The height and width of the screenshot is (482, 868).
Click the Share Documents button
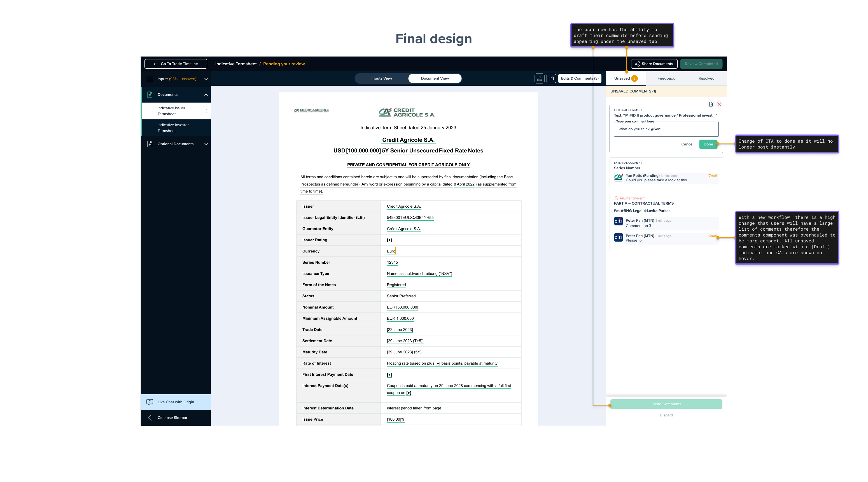point(654,64)
